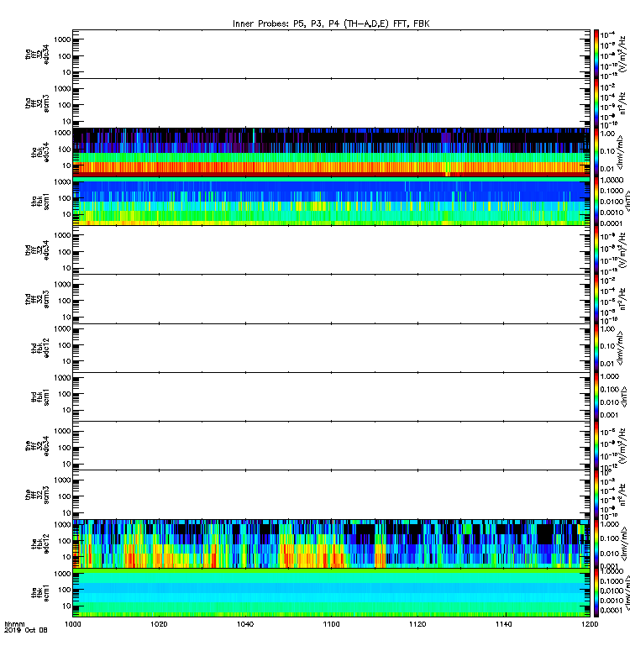The width and height of the screenshot is (630, 672).
Task: Click the 1020 time tick label
Action: 159,624
